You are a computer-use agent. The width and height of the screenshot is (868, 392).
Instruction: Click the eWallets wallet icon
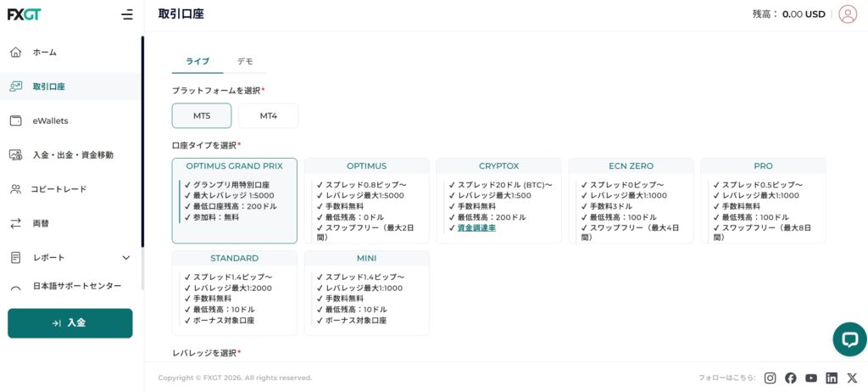pos(15,120)
